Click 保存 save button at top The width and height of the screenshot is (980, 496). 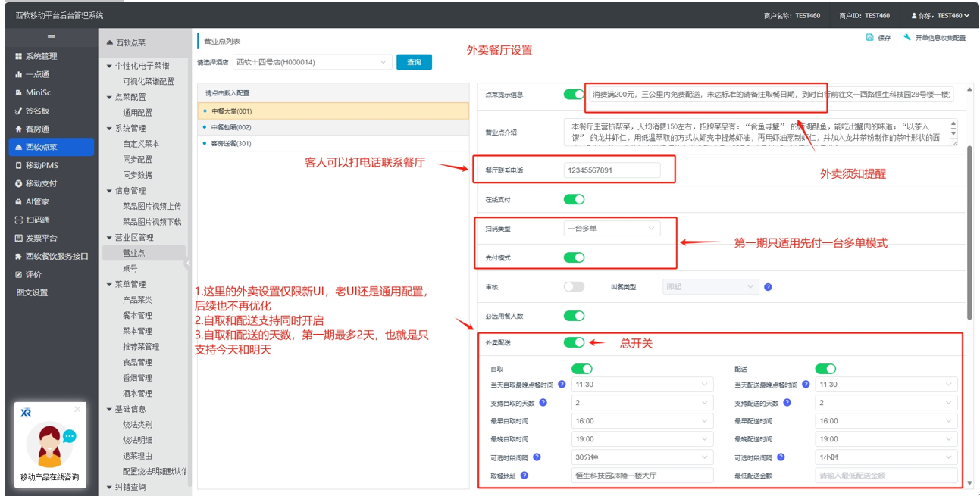[x=878, y=38]
